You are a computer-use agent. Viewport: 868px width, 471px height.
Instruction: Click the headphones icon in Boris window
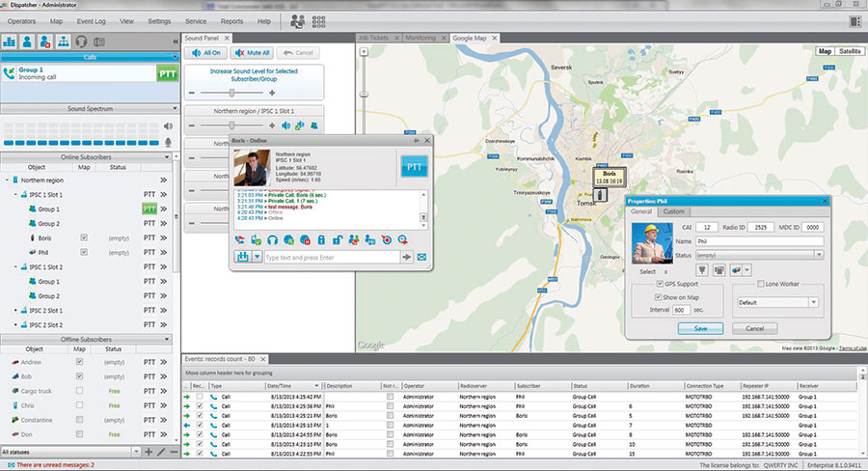273,238
